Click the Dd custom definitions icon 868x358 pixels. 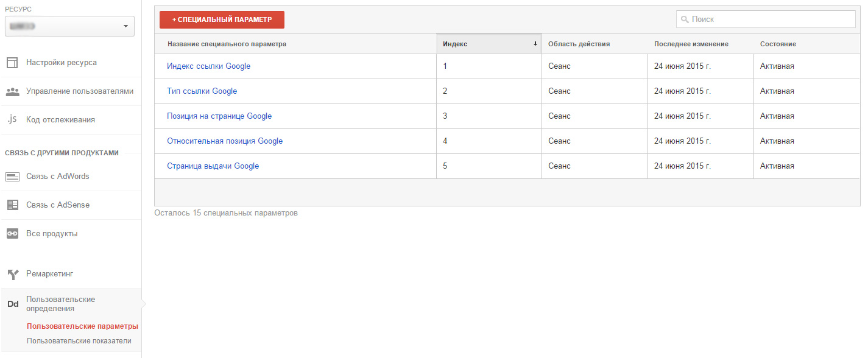pos(12,304)
